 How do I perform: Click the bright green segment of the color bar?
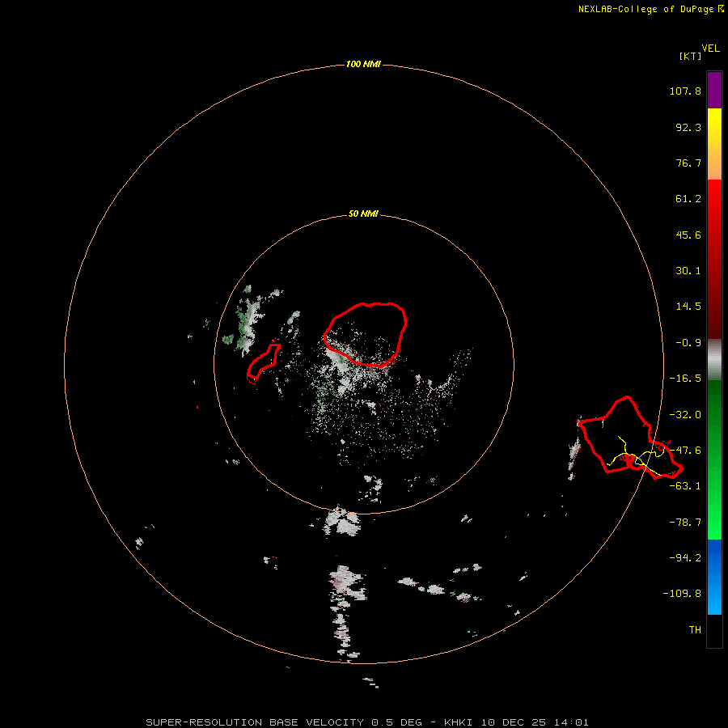[714, 459]
